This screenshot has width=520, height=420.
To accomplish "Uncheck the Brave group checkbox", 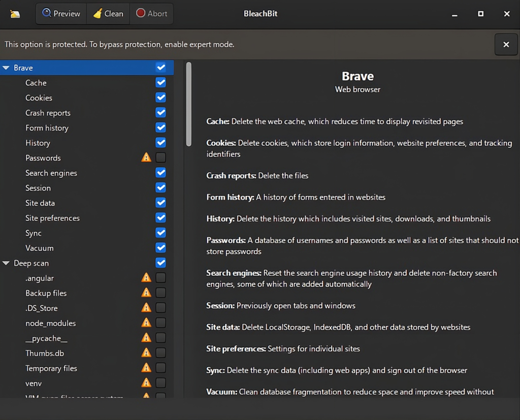I will point(161,68).
